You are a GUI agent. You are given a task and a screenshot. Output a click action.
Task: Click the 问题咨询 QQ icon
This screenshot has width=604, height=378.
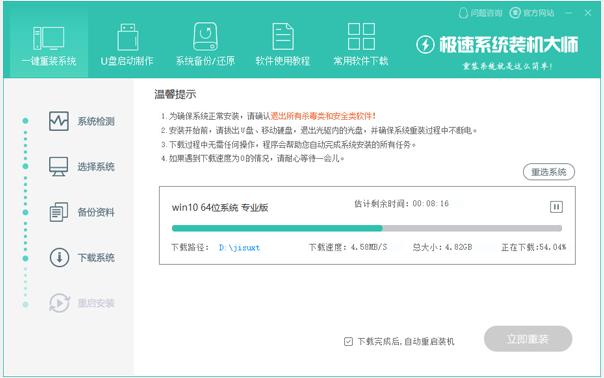pyautogui.click(x=463, y=13)
